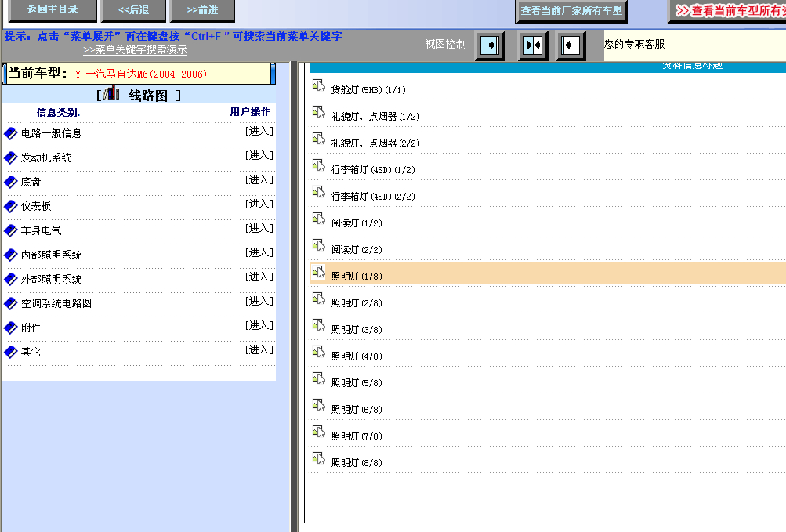Click the document icon for 礼貌灯、点烟器 (2/2)
The height and width of the screenshot is (532, 786).
(319, 139)
